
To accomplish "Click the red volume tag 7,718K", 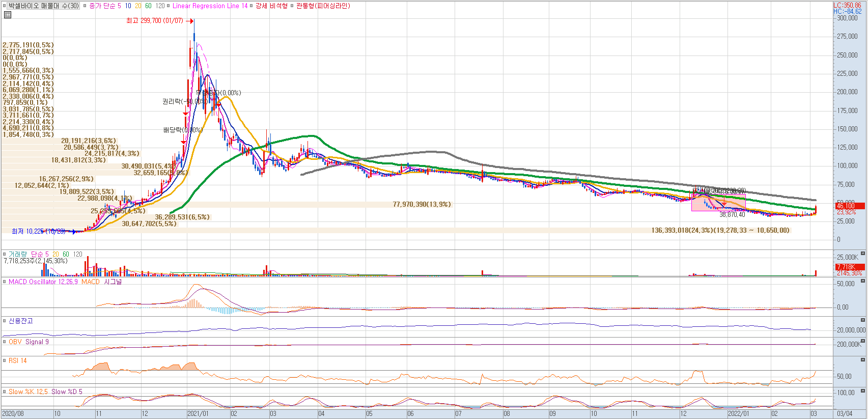I will click(x=850, y=267).
